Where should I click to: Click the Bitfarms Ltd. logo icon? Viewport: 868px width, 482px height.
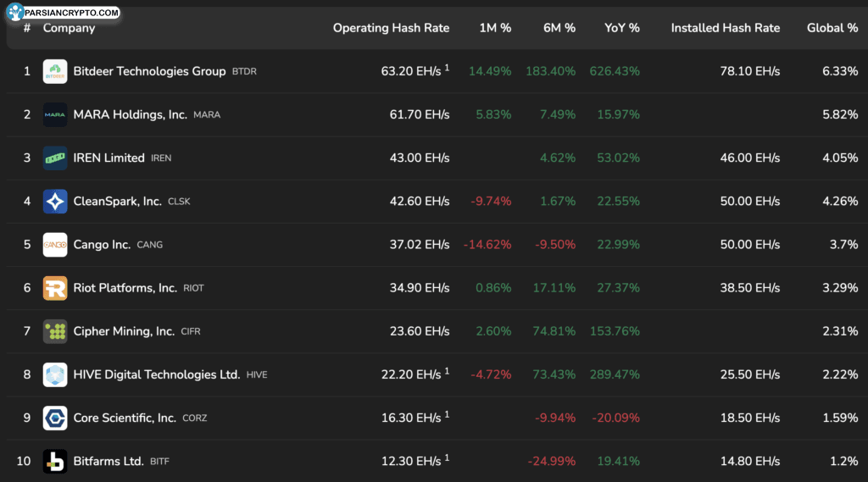click(x=55, y=461)
